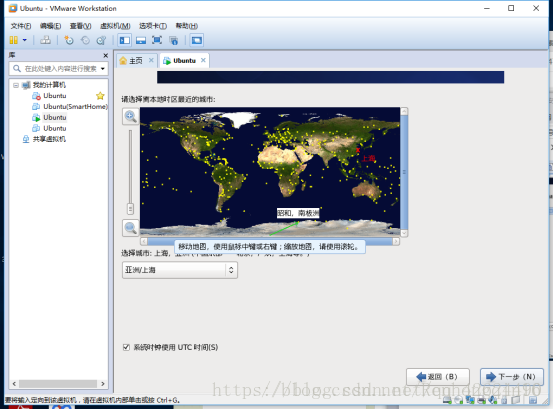Click the network adapter status bar icon
Viewport: 553px width, 410px height.
(470, 400)
